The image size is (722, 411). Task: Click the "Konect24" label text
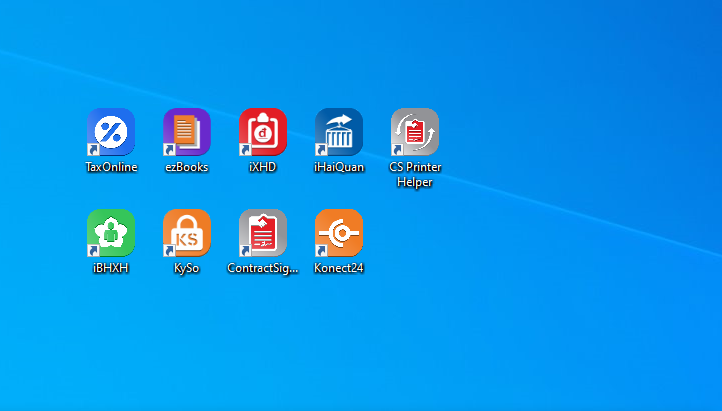tap(339, 267)
